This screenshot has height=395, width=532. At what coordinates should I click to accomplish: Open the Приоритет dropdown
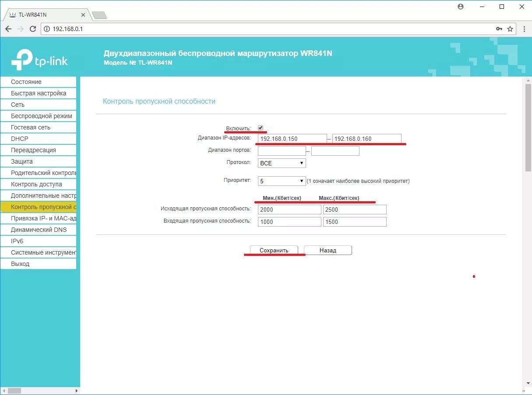[282, 181]
